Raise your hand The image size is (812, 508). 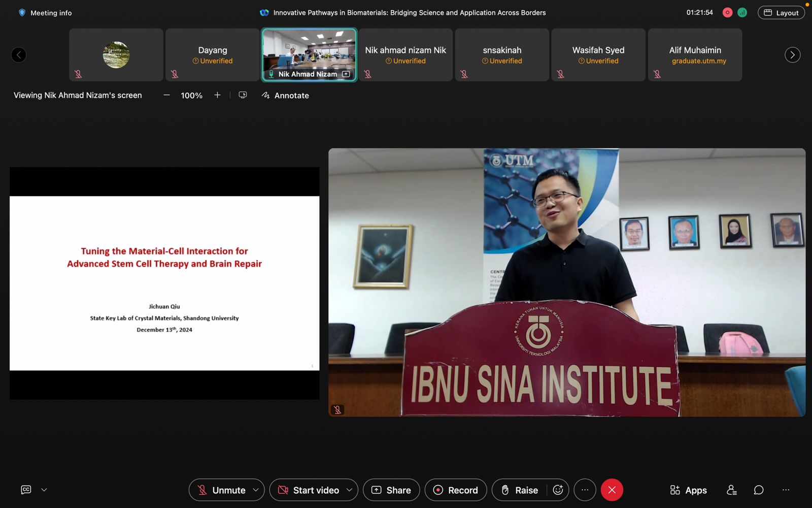pyautogui.click(x=520, y=490)
